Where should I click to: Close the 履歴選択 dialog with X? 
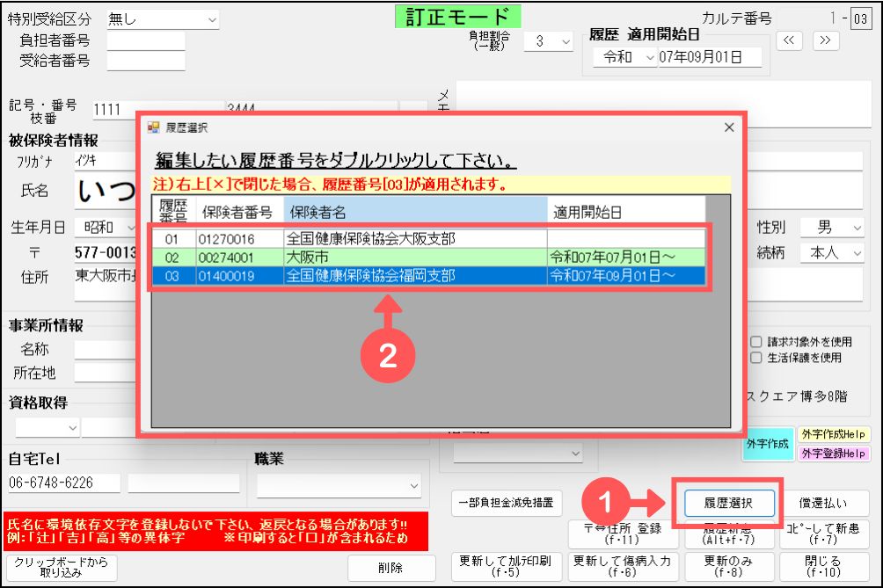tap(728, 127)
